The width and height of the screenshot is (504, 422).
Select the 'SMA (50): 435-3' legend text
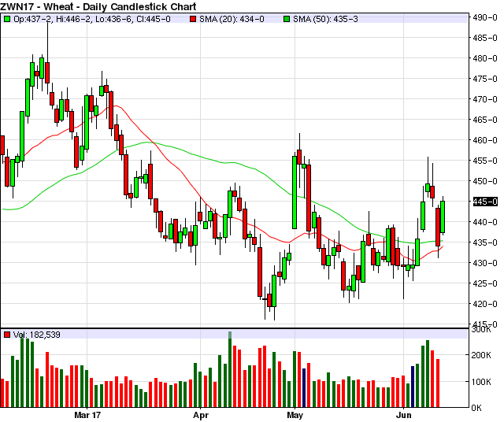(x=325, y=19)
